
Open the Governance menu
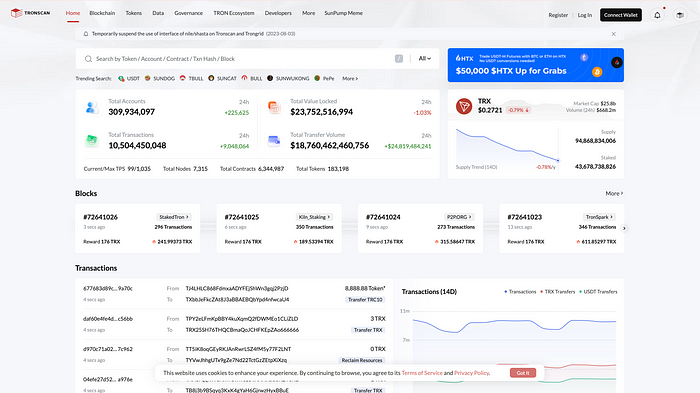tap(188, 13)
